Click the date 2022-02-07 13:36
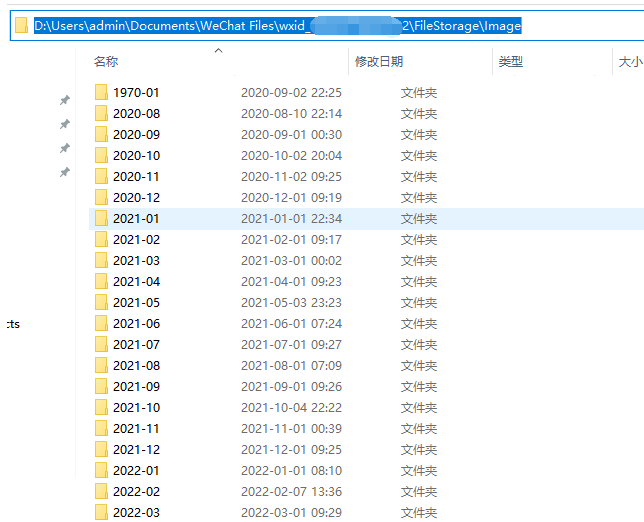 (291, 491)
